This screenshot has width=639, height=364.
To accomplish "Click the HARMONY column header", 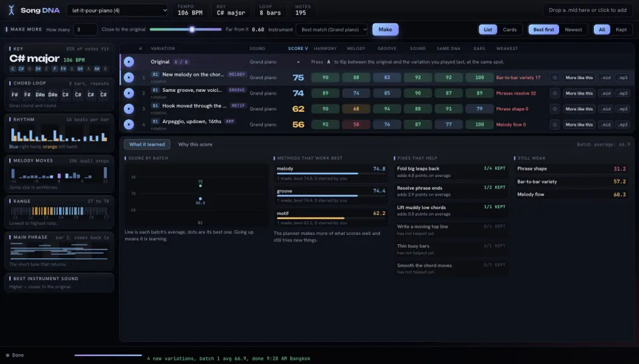I will tap(325, 49).
